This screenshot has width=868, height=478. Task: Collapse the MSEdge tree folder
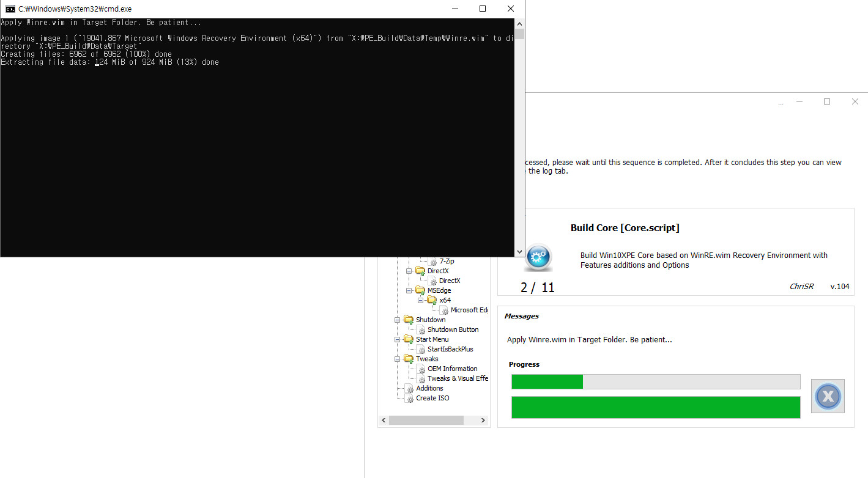409,290
